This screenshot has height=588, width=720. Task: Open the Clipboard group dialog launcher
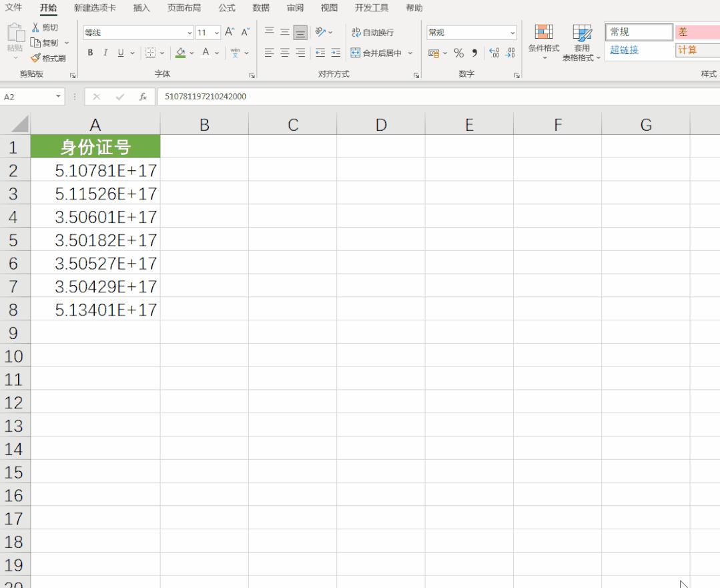pos(73,75)
